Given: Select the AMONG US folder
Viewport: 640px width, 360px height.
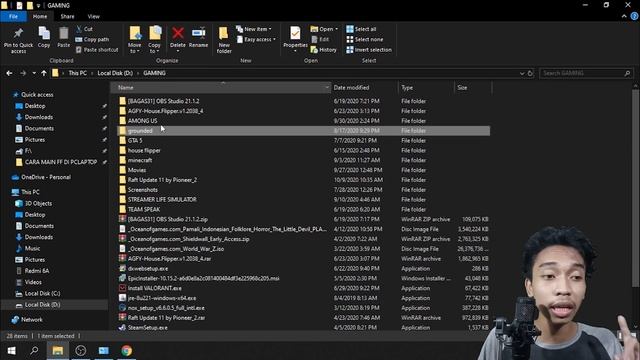Looking at the screenshot, I should (142, 121).
